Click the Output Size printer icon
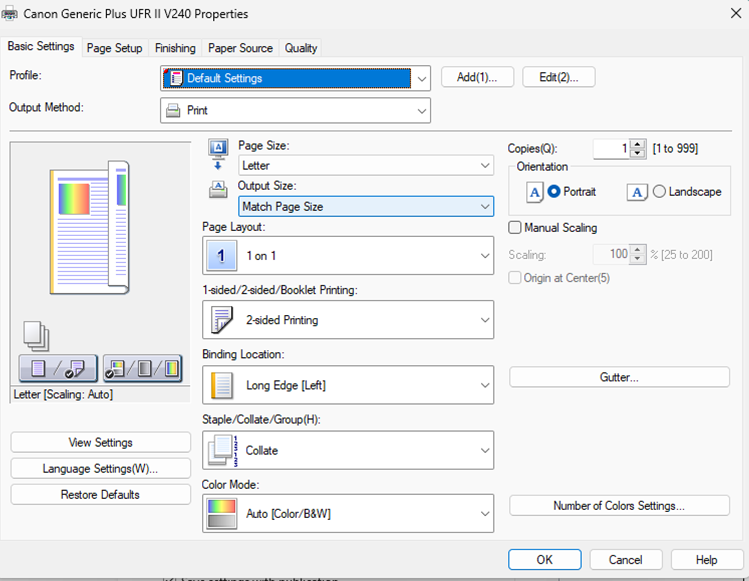The image size is (749, 581). tap(218, 189)
